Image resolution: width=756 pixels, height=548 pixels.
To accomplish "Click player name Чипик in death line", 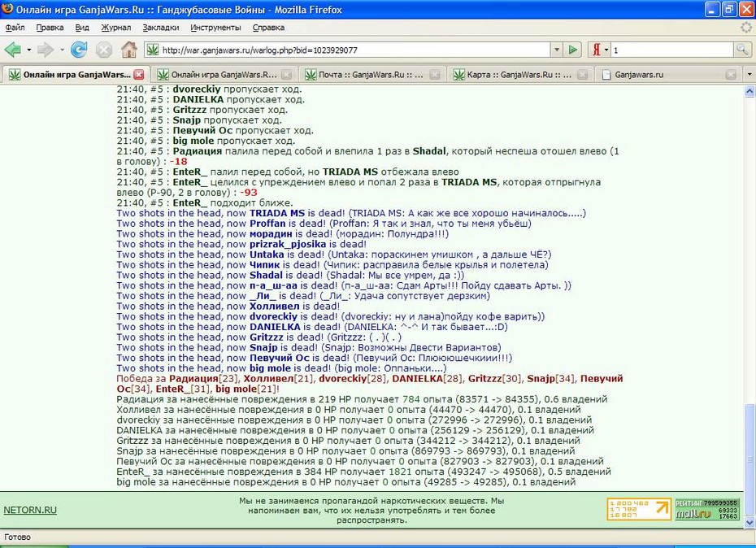I will click(264, 264).
